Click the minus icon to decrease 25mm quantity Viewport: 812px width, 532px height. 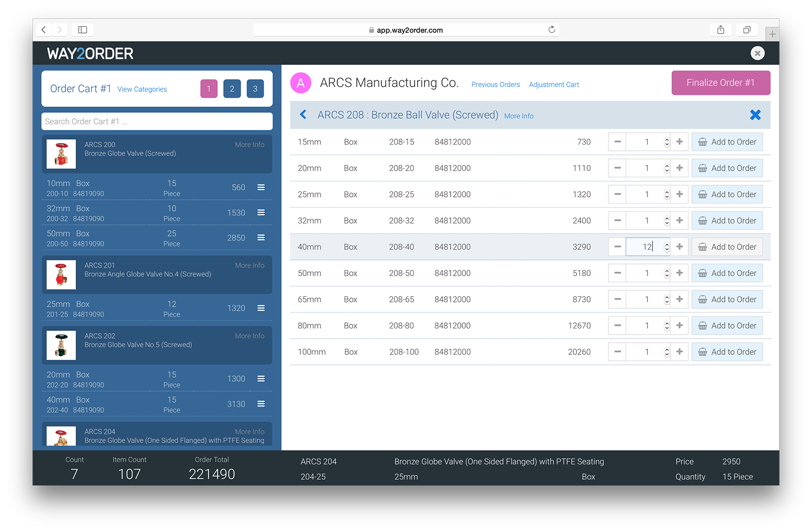pyautogui.click(x=617, y=194)
